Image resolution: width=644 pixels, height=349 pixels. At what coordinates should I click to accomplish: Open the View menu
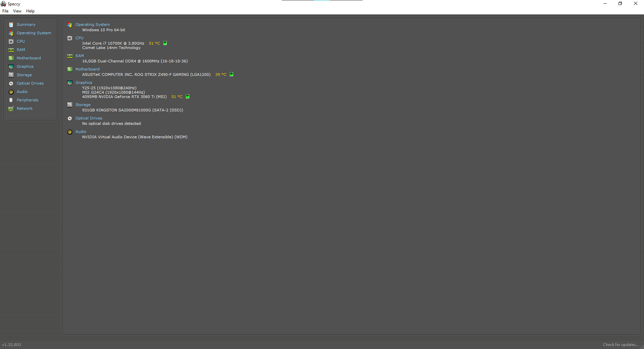point(17,11)
